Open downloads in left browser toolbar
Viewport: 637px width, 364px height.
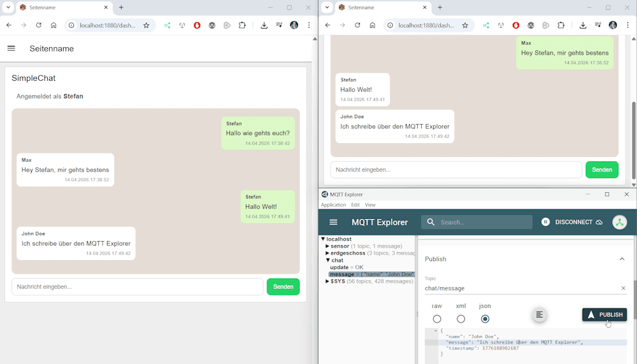[264, 25]
